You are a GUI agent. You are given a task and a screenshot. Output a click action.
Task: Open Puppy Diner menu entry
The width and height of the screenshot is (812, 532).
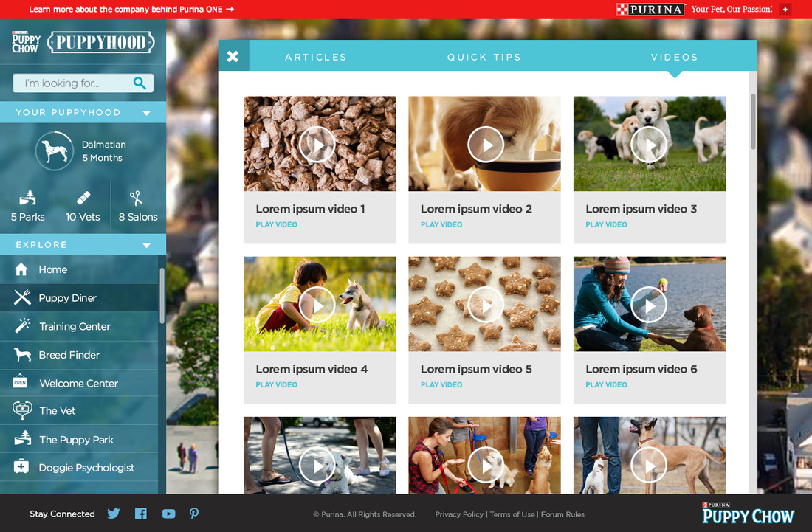(x=79, y=297)
